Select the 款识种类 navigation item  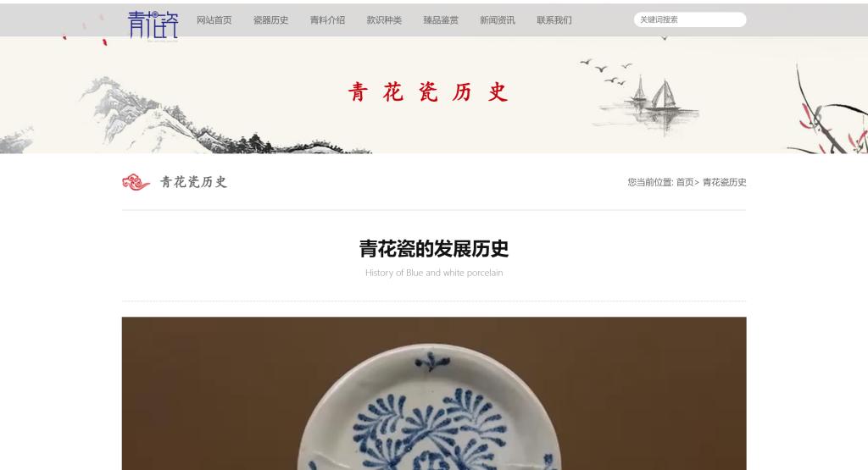click(384, 20)
